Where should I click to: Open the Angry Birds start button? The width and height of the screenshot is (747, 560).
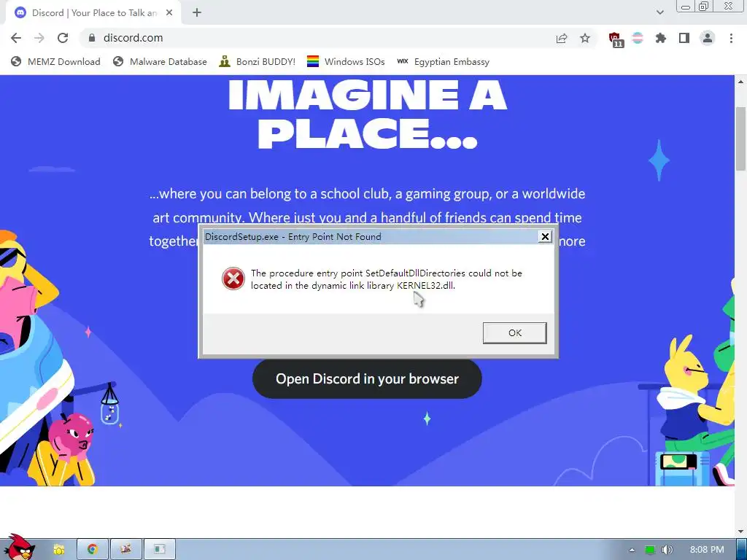(x=19, y=548)
